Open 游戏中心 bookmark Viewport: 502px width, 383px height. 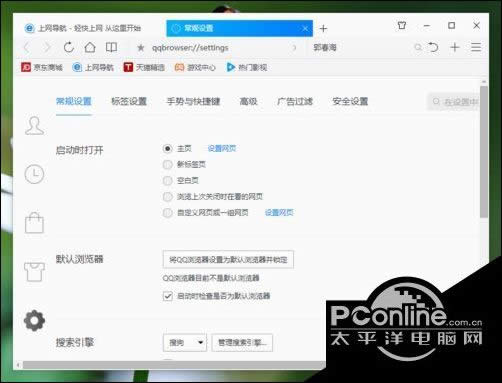coord(195,68)
